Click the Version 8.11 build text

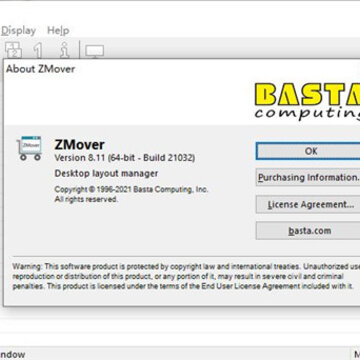point(125,158)
